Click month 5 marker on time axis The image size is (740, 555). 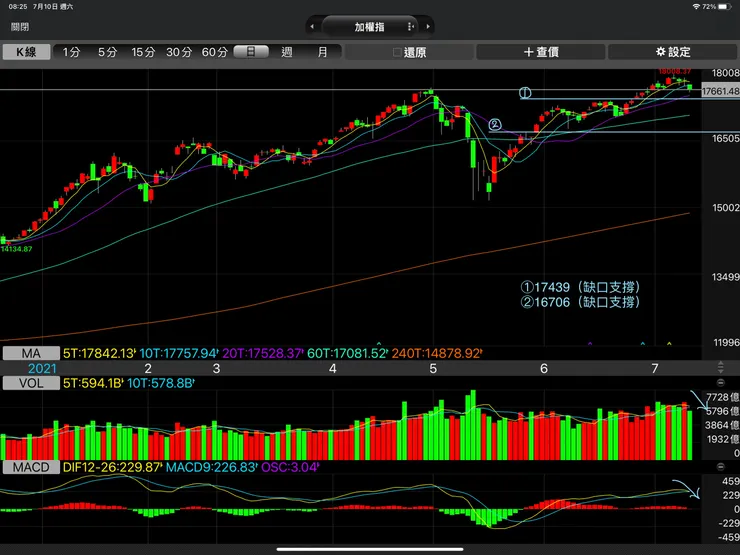click(433, 369)
